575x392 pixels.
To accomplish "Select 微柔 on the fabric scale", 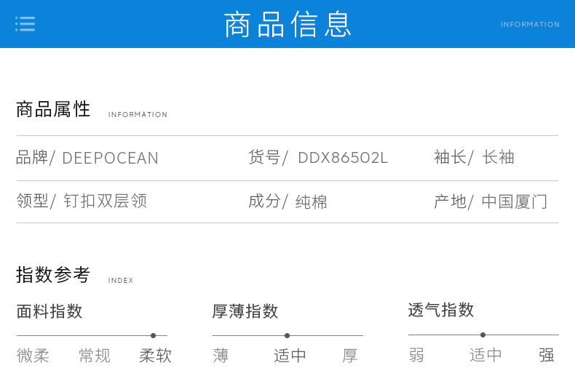I will click(33, 356).
